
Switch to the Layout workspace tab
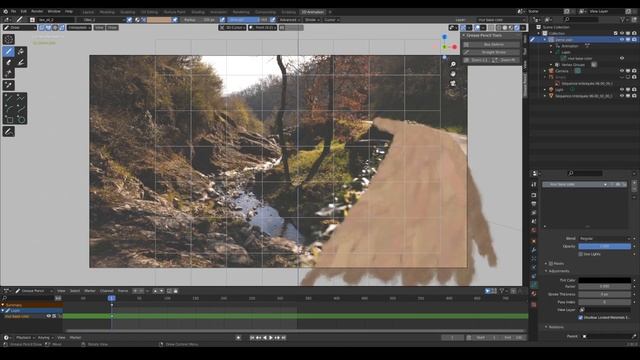click(88, 12)
